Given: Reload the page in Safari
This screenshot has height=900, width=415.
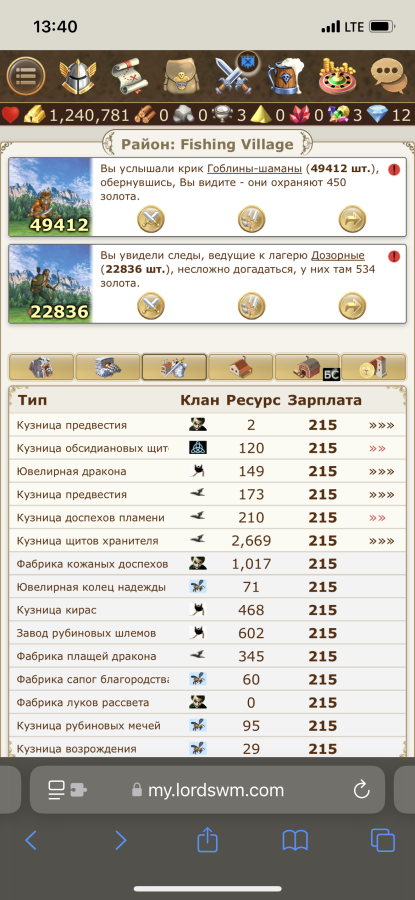Looking at the screenshot, I should point(361,790).
